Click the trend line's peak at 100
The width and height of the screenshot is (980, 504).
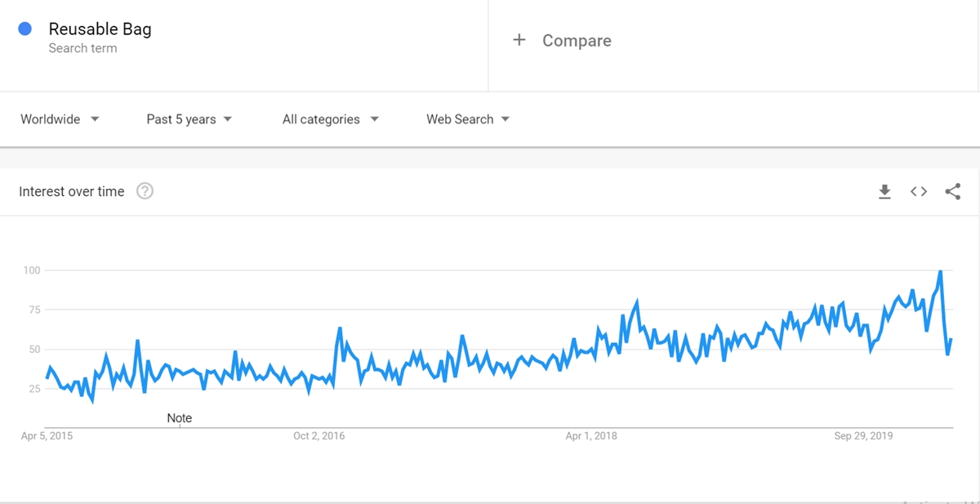(941, 271)
